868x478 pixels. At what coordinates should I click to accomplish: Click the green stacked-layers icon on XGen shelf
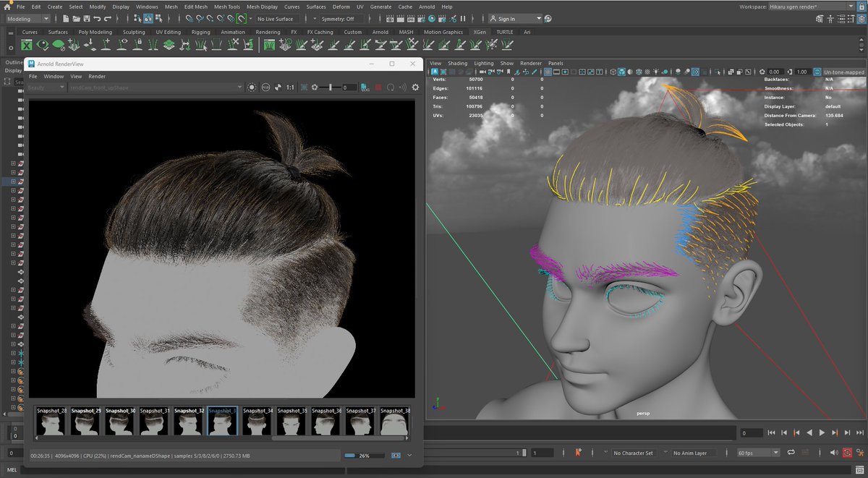tap(169, 45)
